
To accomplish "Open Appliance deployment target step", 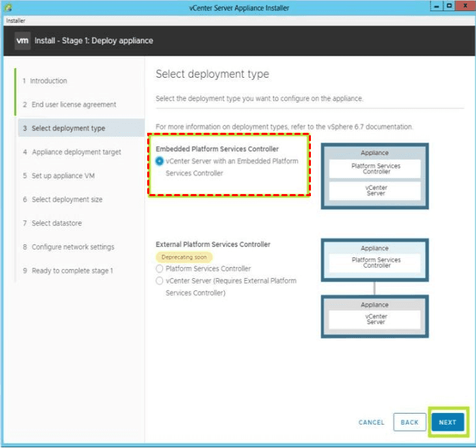I will (x=72, y=152).
